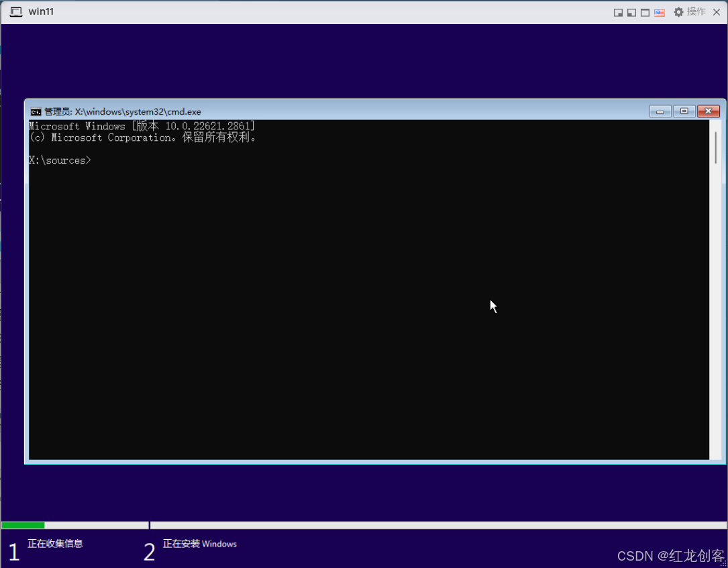Image resolution: width=728 pixels, height=568 pixels.
Task: Click the cmd window vertical scrollbar thumb
Action: [715, 148]
